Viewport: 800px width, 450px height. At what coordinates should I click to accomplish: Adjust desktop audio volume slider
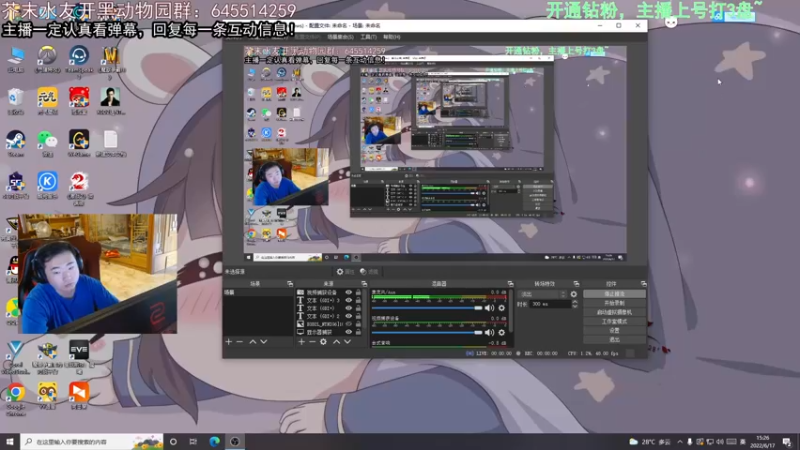pos(427,308)
